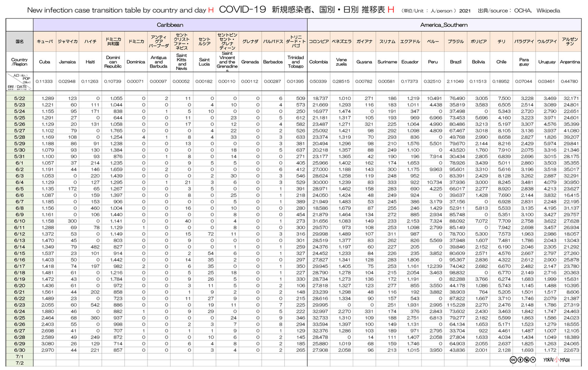This screenshot has width=588, height=370.
Task: Click the source note 'OCHA, Wikipedia'
Action: coord(536,10)
